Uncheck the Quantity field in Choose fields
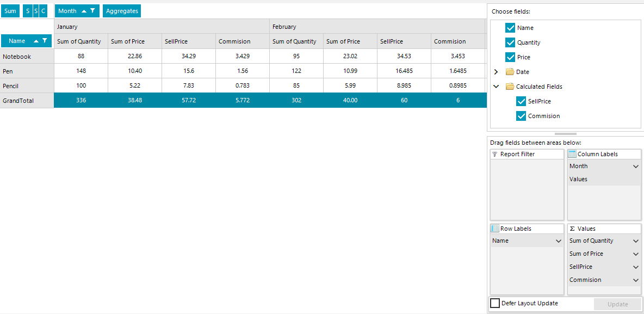 point(510,42)
